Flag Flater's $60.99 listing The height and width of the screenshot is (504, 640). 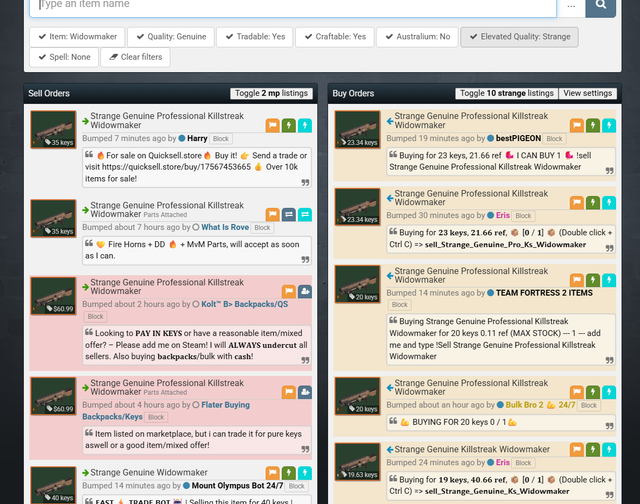click(x=289, y=392)
